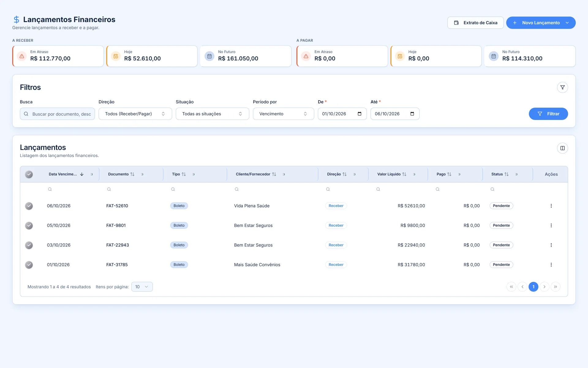
Task: Toggle checkbox for FAT-31785 row
Action: pyautogui.click(x=29, y=265)
